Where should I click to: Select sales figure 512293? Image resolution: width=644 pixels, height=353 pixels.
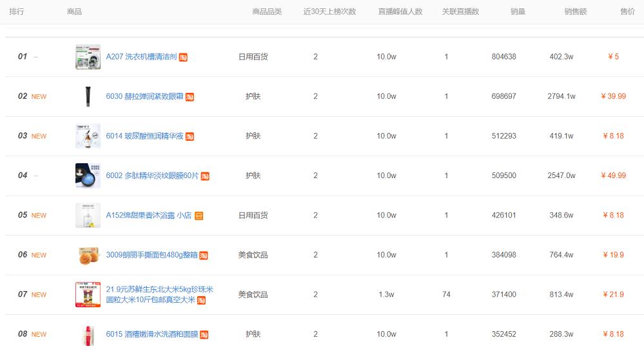(x=504, y=136)
